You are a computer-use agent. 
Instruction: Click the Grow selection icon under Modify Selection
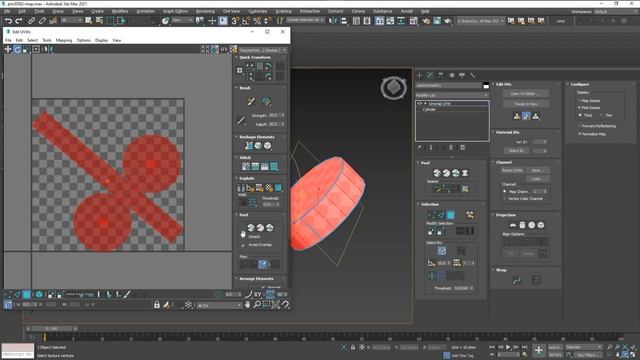tap(431, 231)
